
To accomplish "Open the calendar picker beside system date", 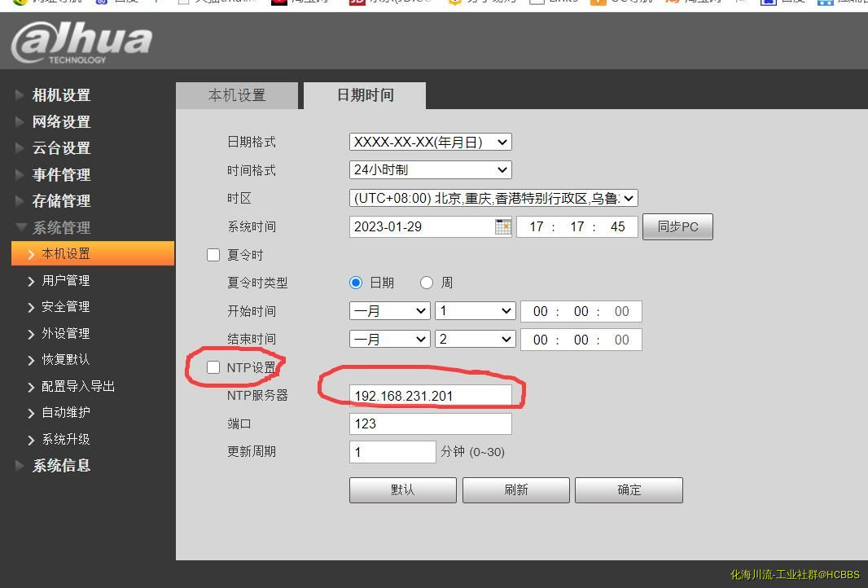I will [502, 226].
